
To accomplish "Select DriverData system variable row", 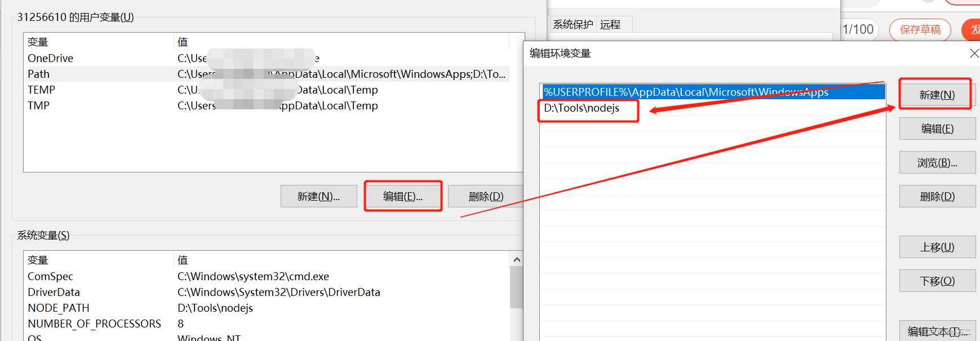I will 268,292.
